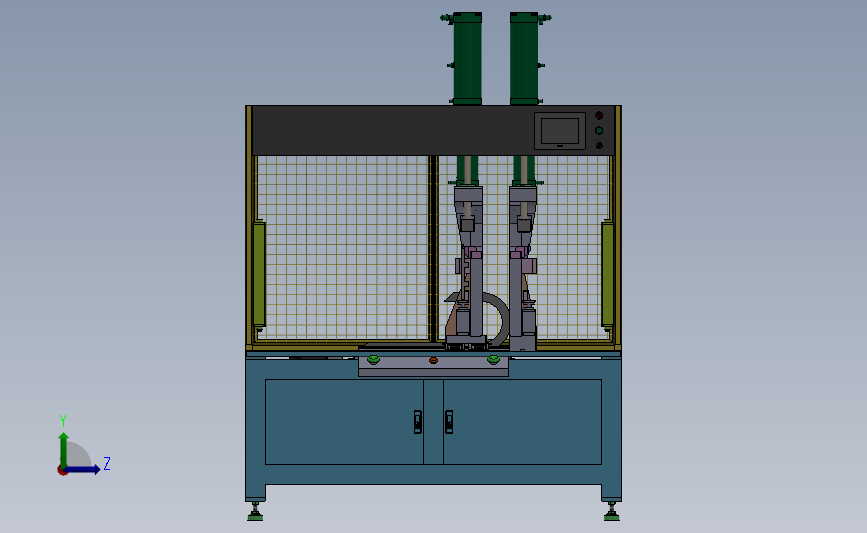Click the blue Z axis arrow of triad
The width and height of the screenshot is (867, 533).
pos(83,470)
